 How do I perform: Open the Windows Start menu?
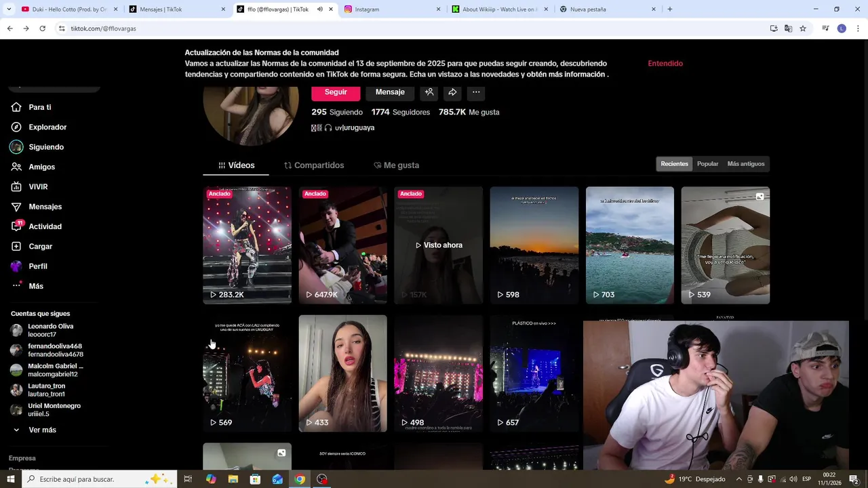pyautogui.click(x=10, y=479)
